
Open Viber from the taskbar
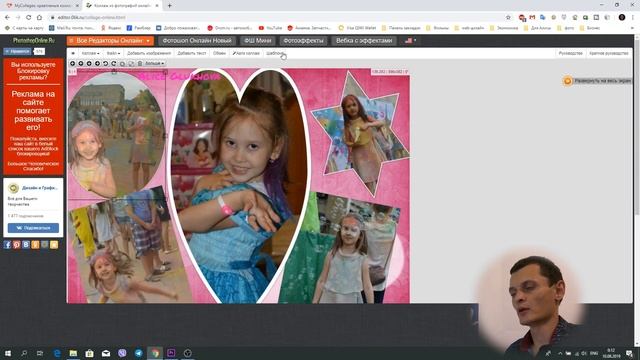[122, 353]
